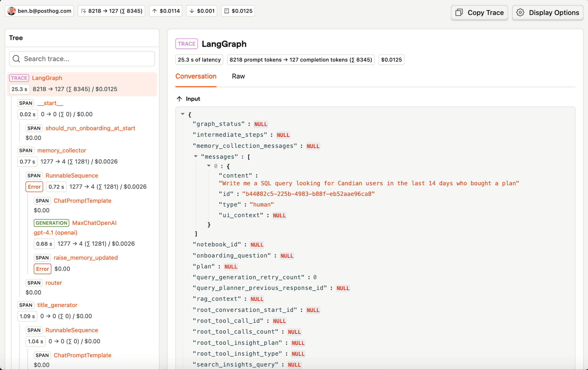
Task: Click the $0.0114 input cost value
Action: (x=170, y=11)
